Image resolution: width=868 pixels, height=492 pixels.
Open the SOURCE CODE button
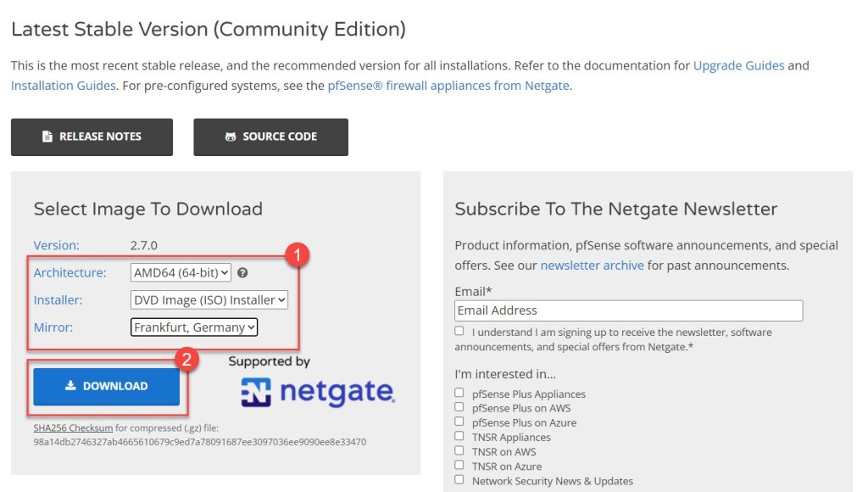tap(270, 137)
